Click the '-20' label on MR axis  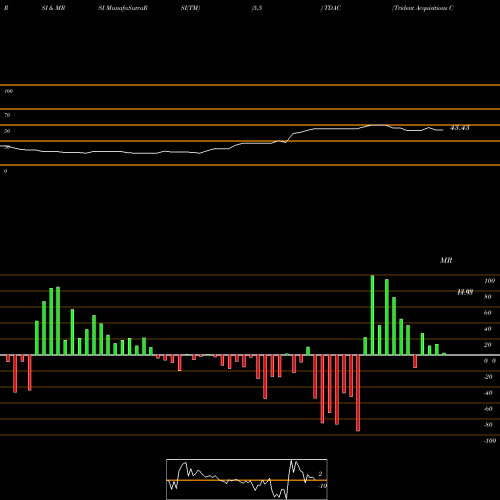[x=488, y=377]
